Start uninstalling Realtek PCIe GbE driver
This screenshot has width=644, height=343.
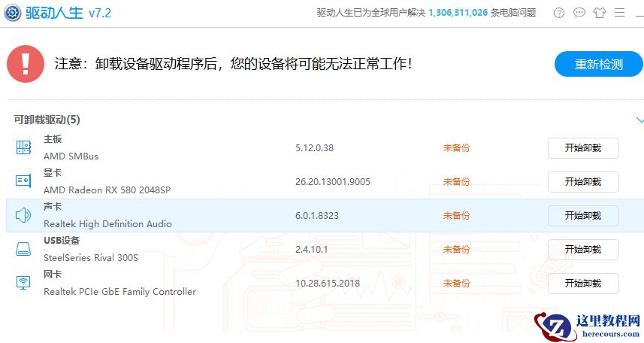tap(583, 284)
